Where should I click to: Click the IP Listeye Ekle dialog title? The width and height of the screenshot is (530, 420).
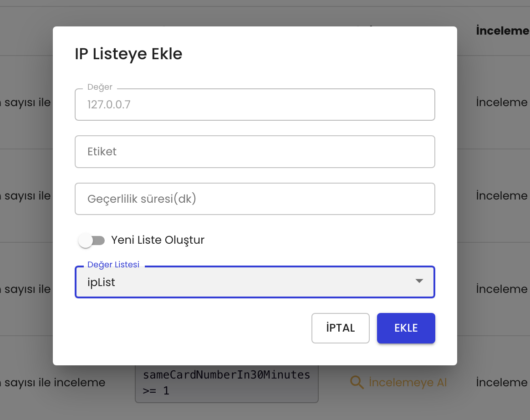tap(128, 54)
